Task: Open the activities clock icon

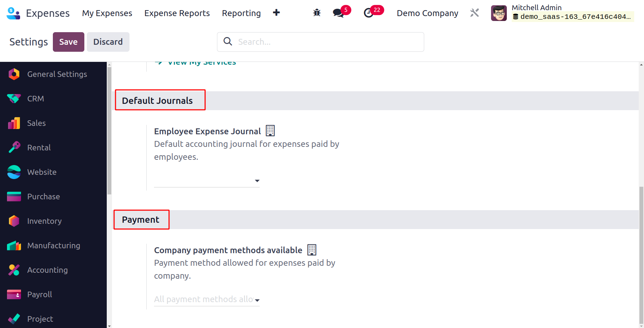Action: click(x=369, y=13)
